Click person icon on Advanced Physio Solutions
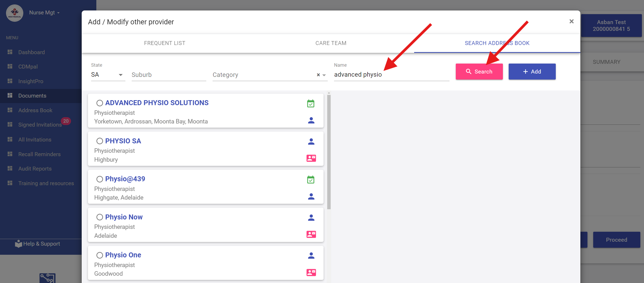 pyautogui.click(x=311, y=120)
